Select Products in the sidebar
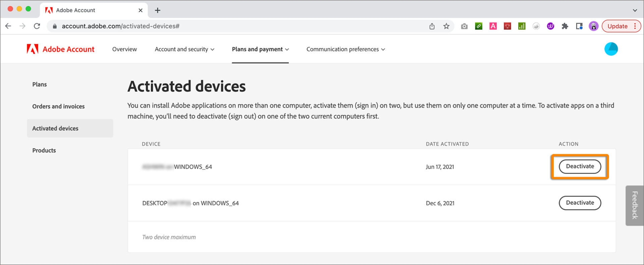 tap(44, 150)
